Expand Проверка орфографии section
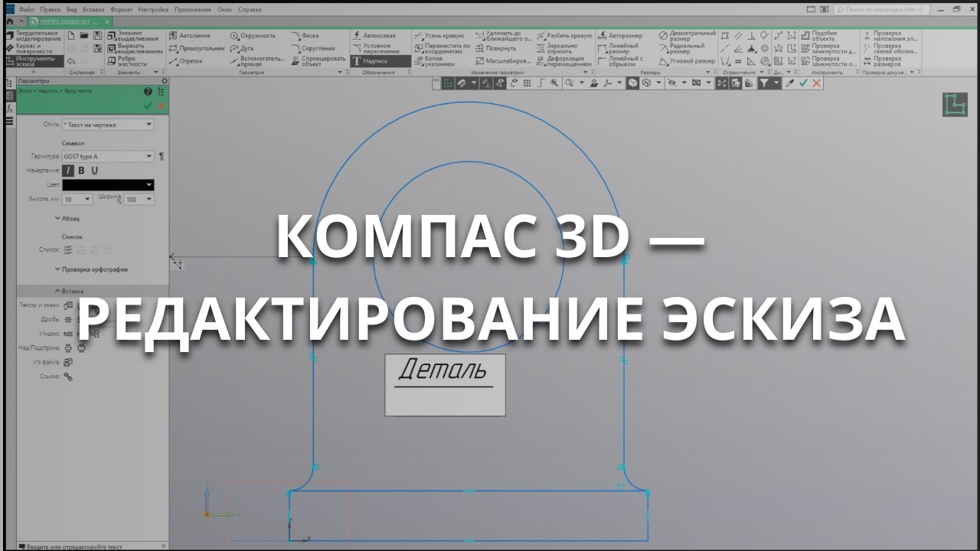 tap(91, 269)
